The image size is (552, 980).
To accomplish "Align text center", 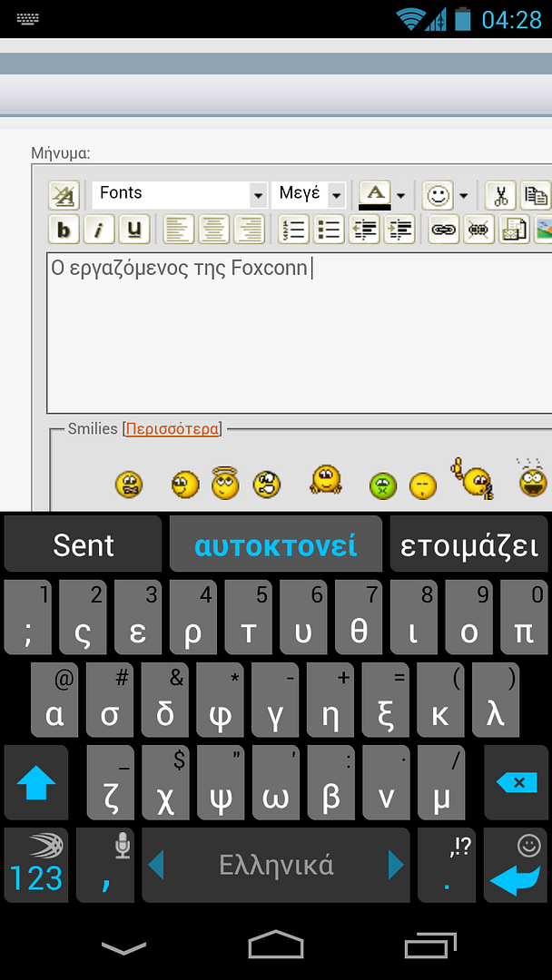I will pyautogui.click(x=213, y=230).
